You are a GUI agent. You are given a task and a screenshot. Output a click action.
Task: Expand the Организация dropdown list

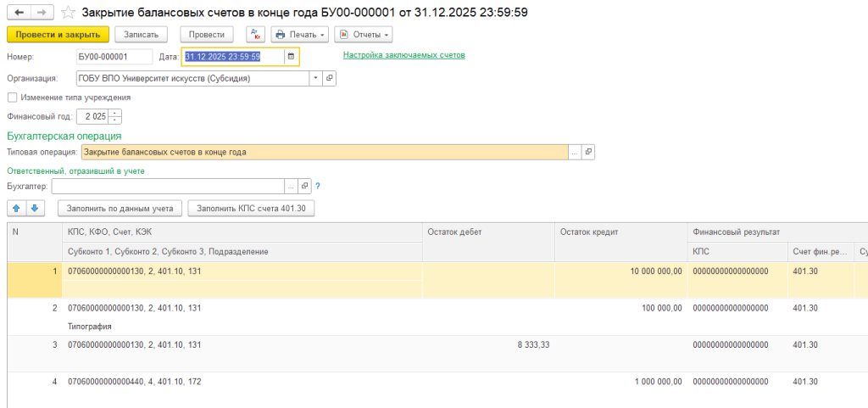point(315,78)
